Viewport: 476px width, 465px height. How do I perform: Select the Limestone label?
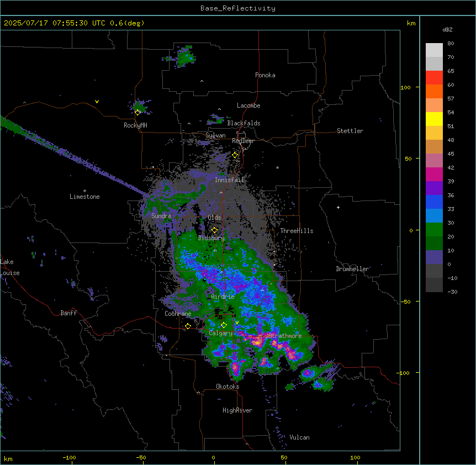pyautogui.click(x=84, y=197)
